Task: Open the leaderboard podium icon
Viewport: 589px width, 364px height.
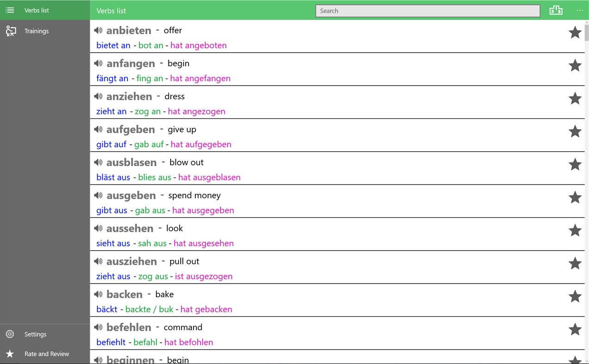Action: coord(556,10)
